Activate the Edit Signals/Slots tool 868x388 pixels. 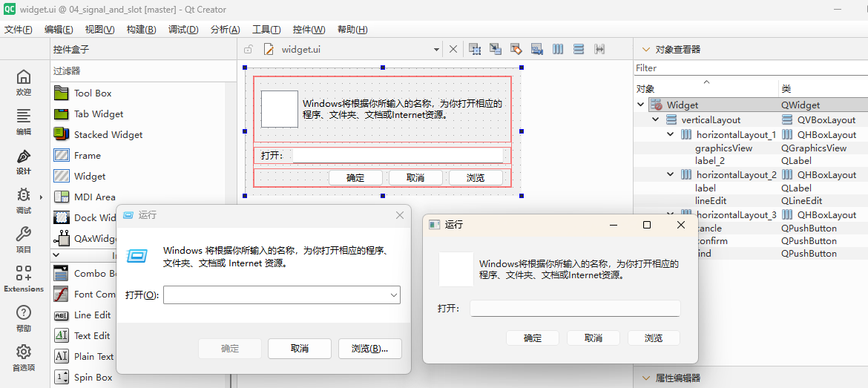pos(496,49)
